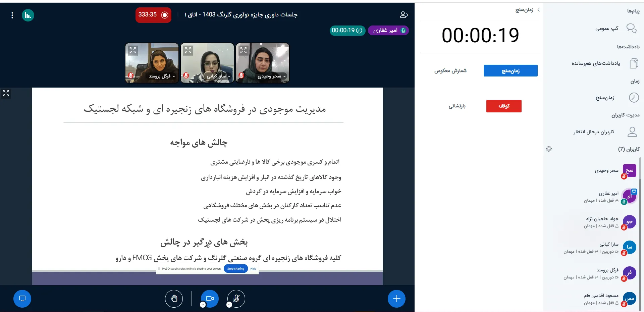644x312 pixels.
Task: Toggle the microphone mute button
Action: coord(236,298)
